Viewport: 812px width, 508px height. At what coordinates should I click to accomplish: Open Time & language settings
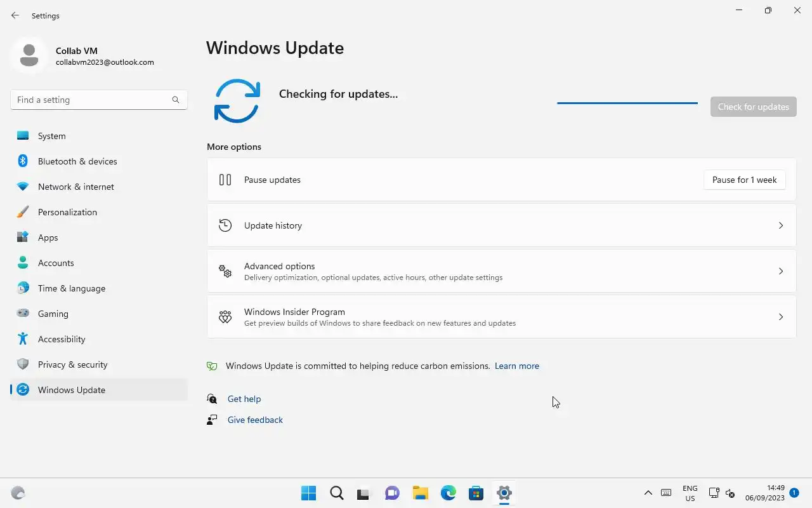point(99,288)
